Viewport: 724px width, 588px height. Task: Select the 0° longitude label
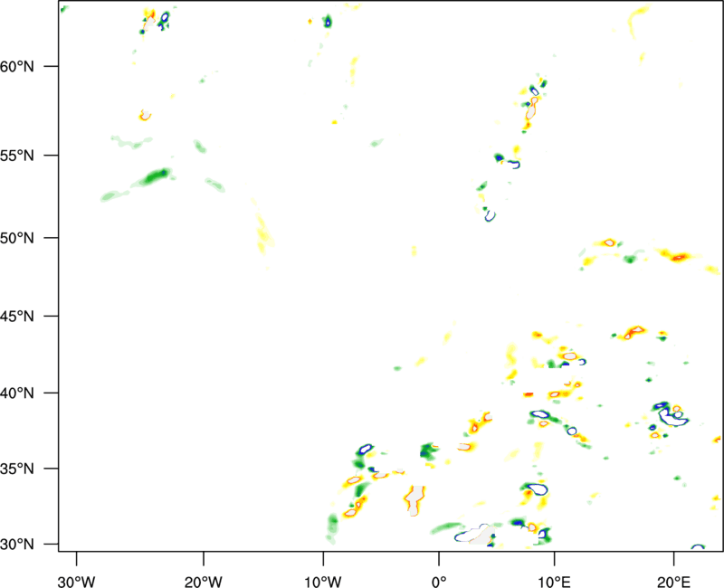point(439,582)
